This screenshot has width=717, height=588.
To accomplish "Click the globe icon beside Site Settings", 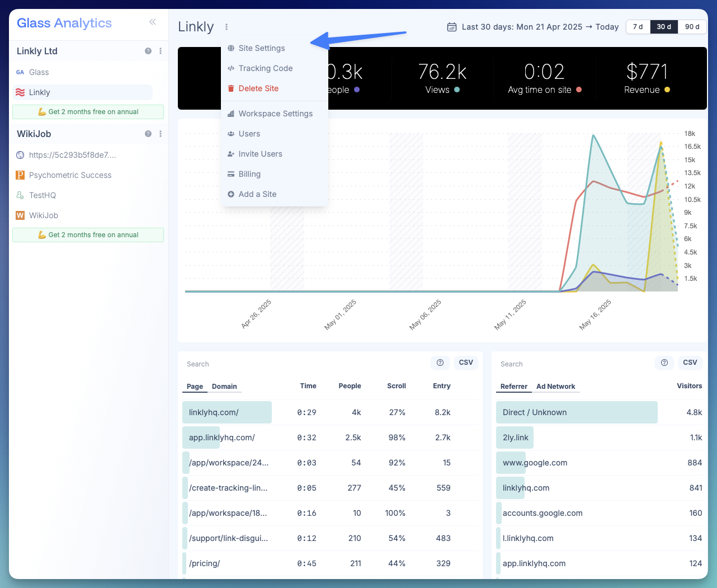I will [x=231, y=48].
